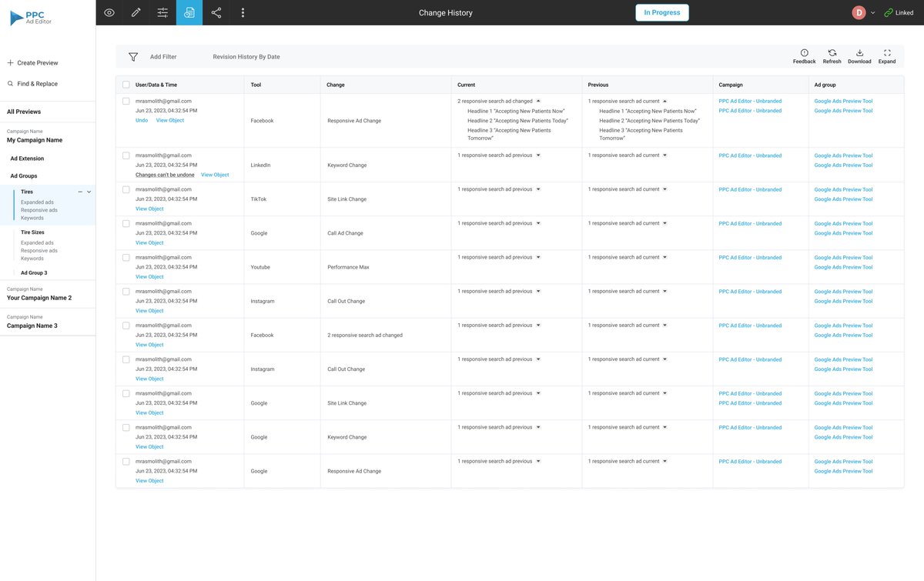Click Revision History By Date
924x581 pixels.
pos(246,57)
